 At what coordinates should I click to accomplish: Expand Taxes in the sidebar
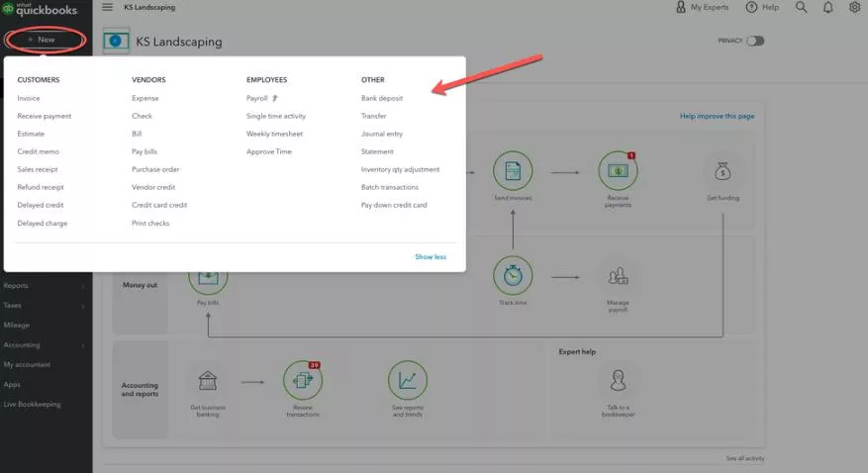pyautogui.click(x=45, y=306)
